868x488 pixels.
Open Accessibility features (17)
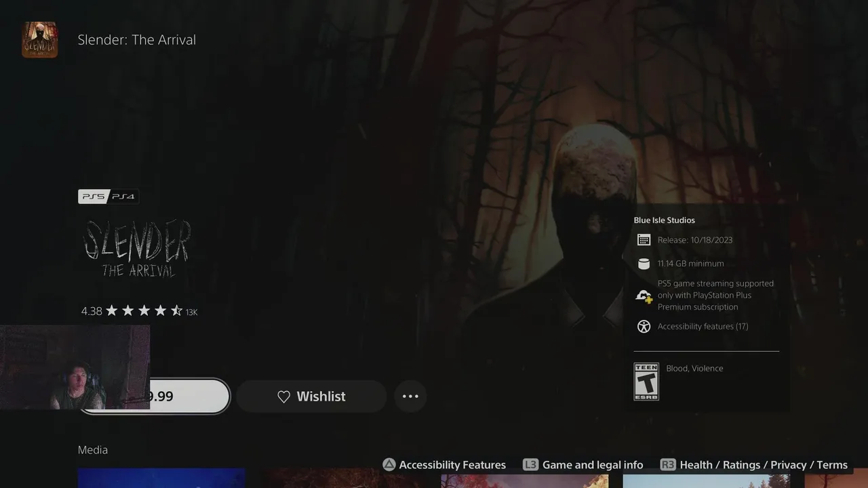click(x=703, y=327)
